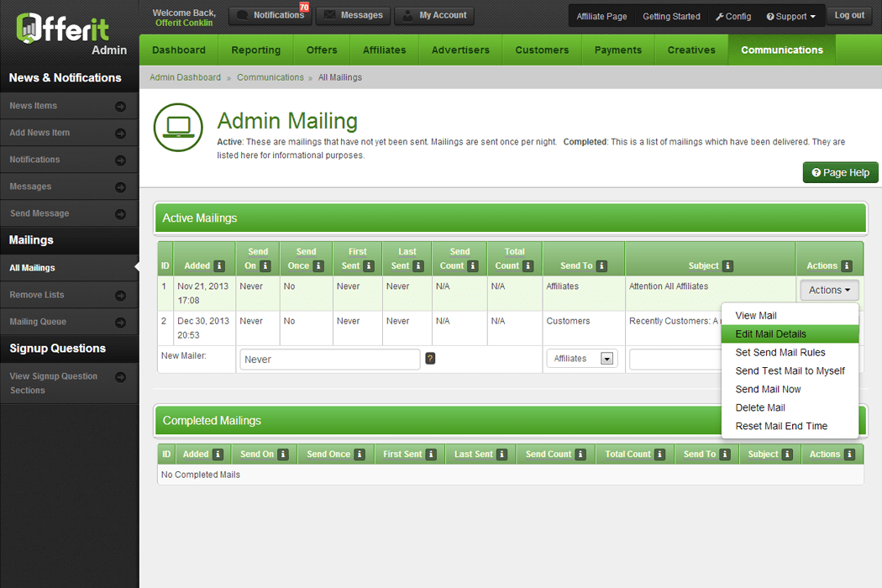Click the Config wrench icon
This screenshot has height=588, width=882.
[x=721, y=15]
